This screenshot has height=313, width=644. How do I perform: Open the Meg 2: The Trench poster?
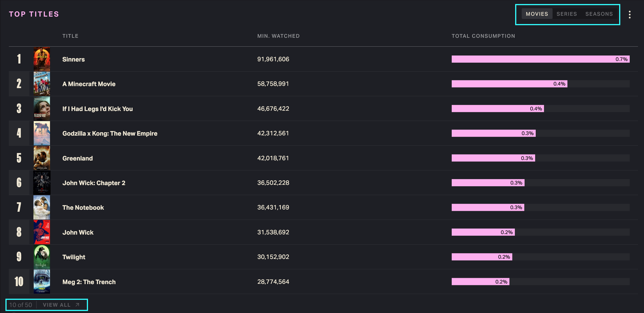click(42, 282)
